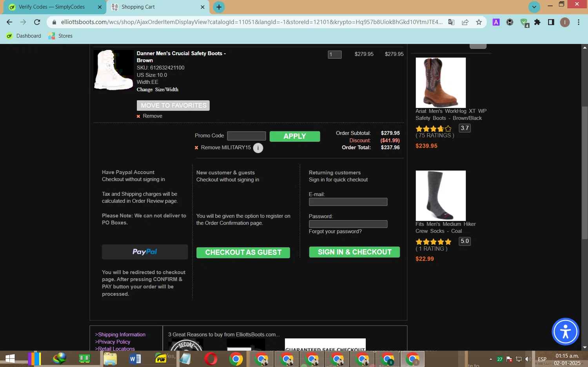View the 75 RATINGS for Ariat boots

(x=435, y=136)
